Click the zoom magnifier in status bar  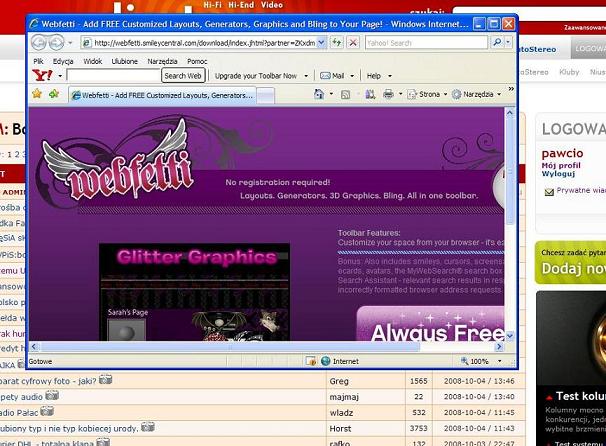pos(464,361)
